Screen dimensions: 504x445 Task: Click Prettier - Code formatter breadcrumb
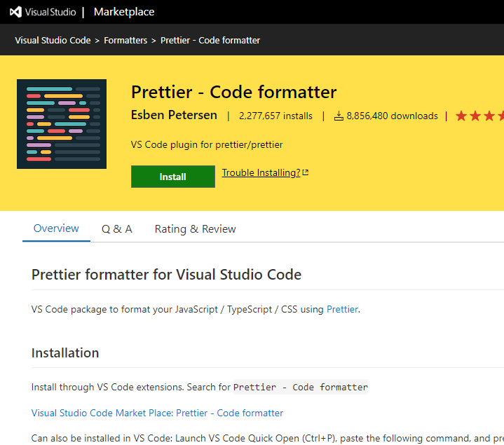click(210, 40)
